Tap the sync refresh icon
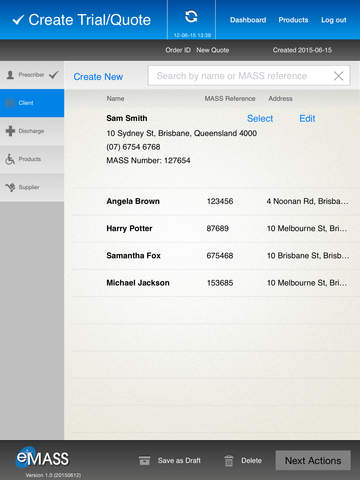360x480 pixels. 191,16
